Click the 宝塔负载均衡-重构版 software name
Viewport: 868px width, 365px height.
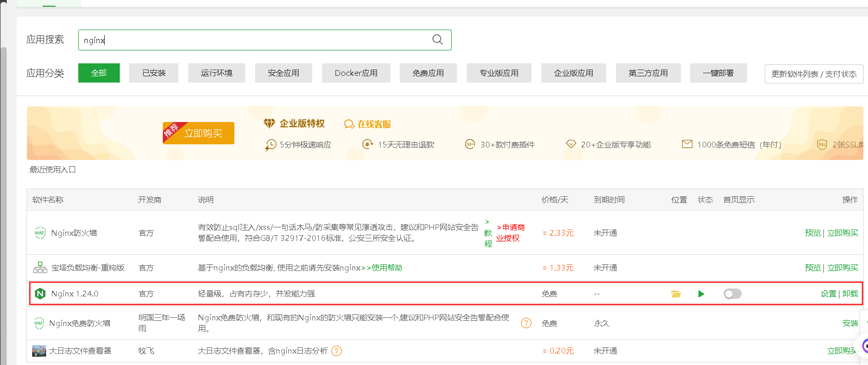(x=88, y=268)
